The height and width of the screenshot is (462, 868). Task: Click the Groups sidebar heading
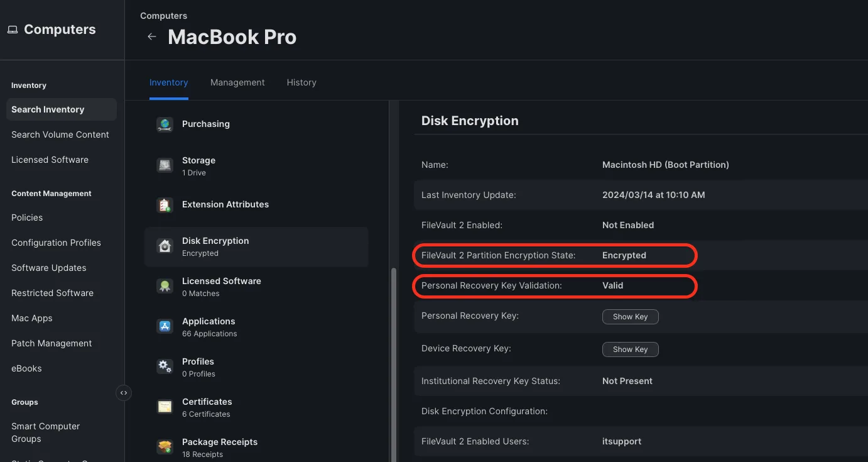pyautogui.click(x=24, y=402)
